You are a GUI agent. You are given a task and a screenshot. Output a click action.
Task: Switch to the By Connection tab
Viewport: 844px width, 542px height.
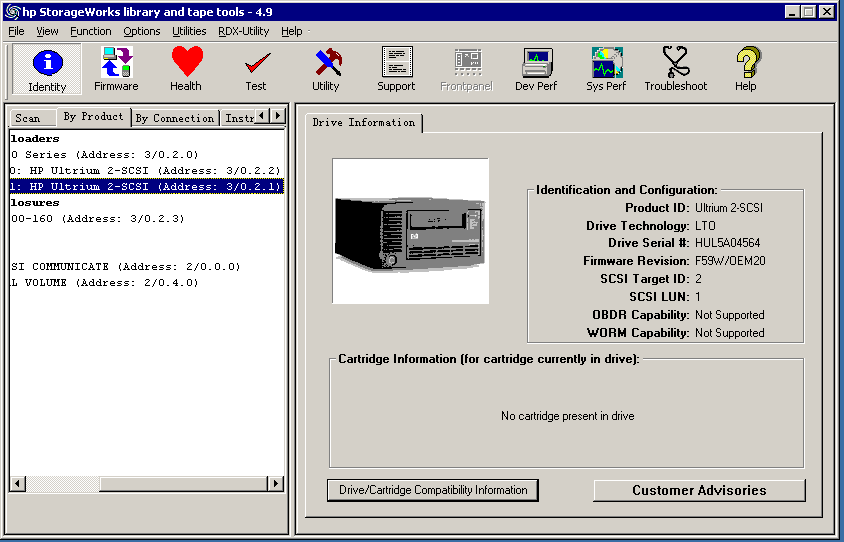175,118
